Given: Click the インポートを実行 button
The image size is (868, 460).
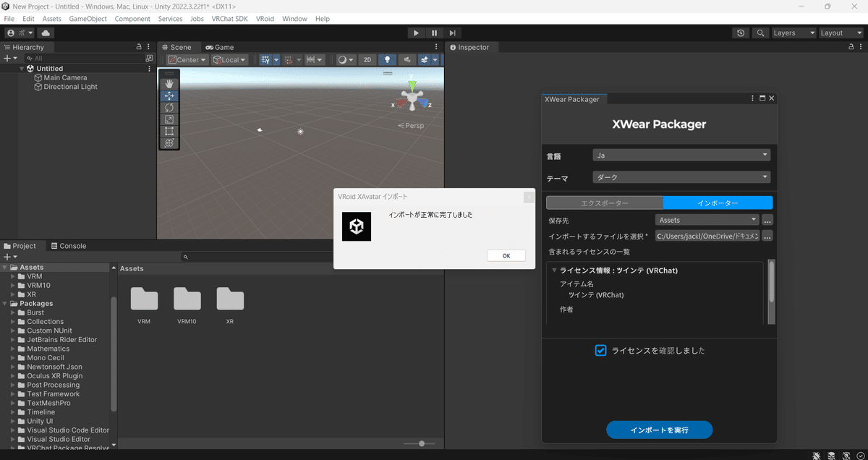Looking at the screenshot, I should pos(659,430).
